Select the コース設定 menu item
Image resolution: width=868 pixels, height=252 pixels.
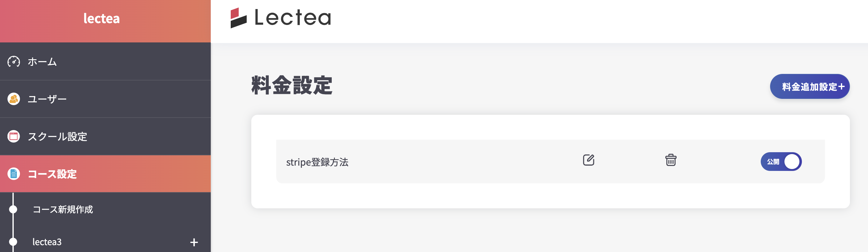(52, 174)
